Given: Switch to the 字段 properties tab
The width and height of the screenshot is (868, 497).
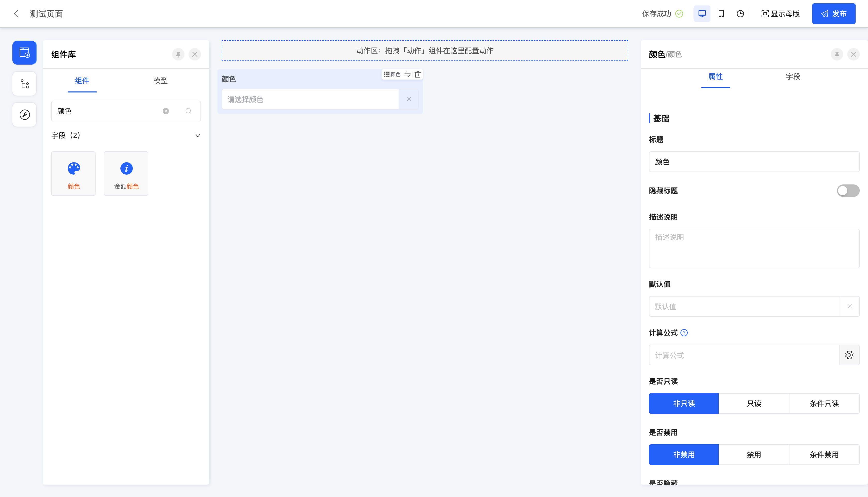Looking at the screenshot, I should tap(793, 76).
